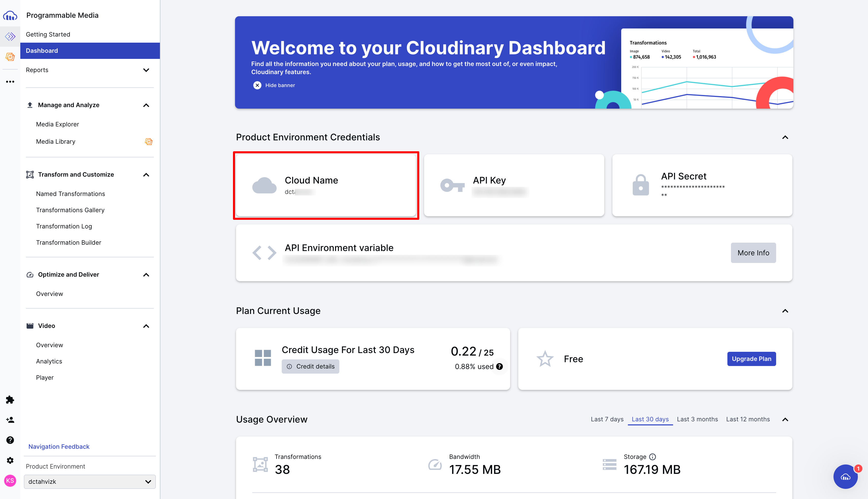Image resolution: width=868 pixels, height=499 pixels.
Task: Open the Cloudinary home logo
Action: [x=10, y=15]
